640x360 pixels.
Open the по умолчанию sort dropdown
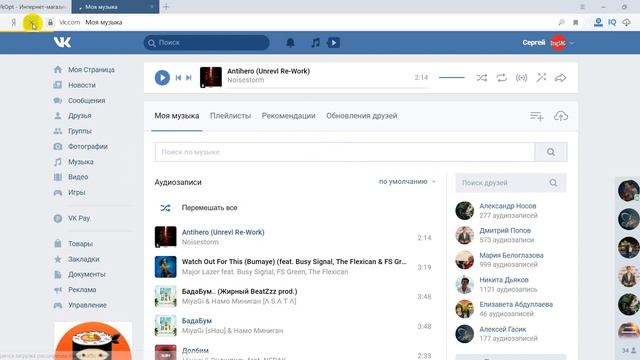tap(407, 182)
